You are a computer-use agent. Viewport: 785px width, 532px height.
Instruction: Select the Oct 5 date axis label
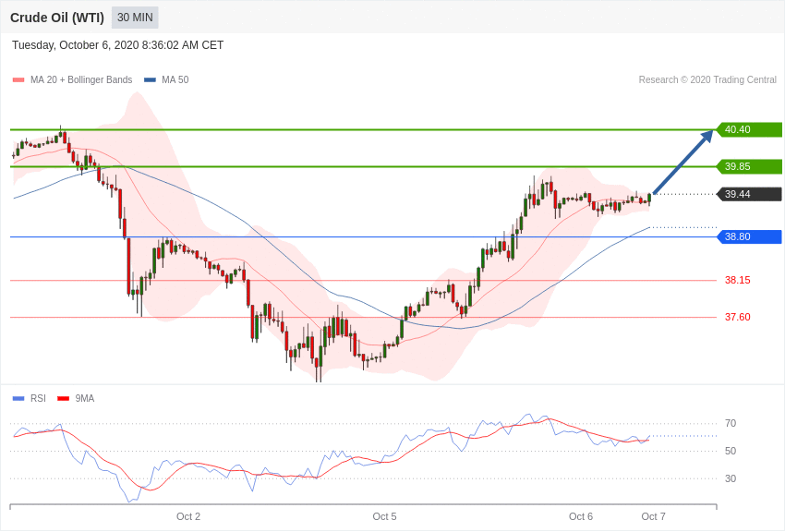point(384,516)
